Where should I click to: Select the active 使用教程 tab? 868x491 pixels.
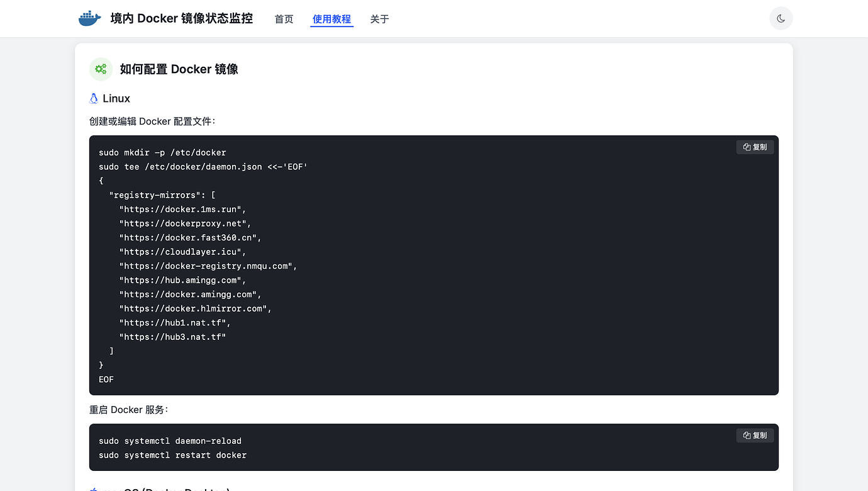(331, 19)
